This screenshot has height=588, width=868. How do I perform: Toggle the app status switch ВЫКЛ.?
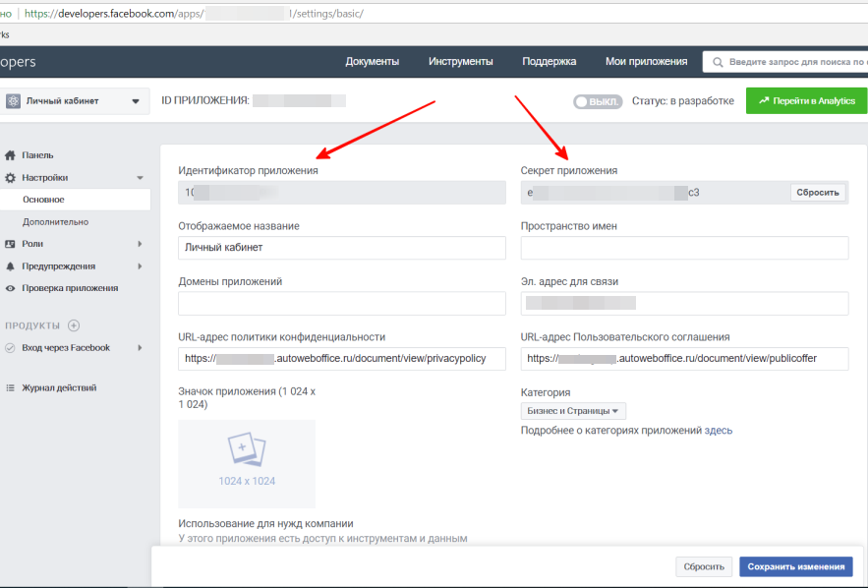(598, 102)
